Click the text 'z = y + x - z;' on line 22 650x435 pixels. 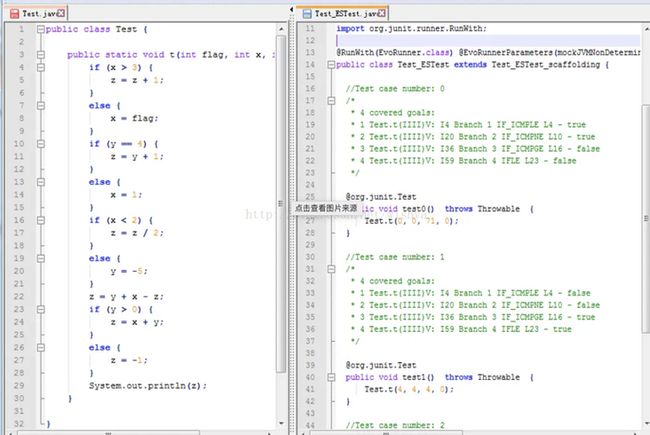[126, 296]
